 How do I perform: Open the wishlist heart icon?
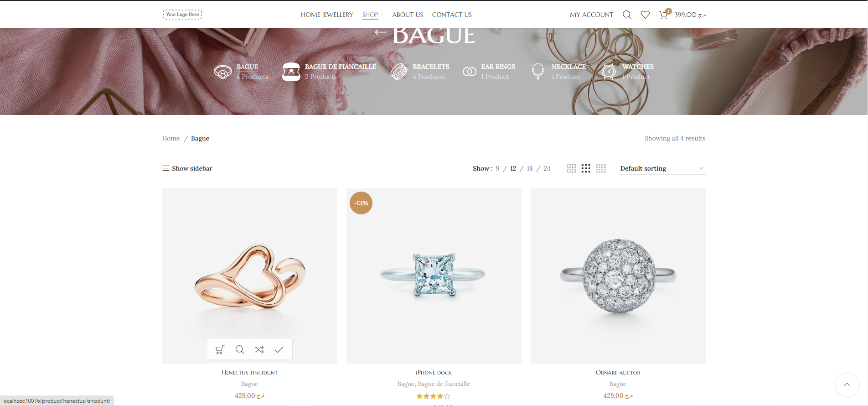click(x=645, y=15)
